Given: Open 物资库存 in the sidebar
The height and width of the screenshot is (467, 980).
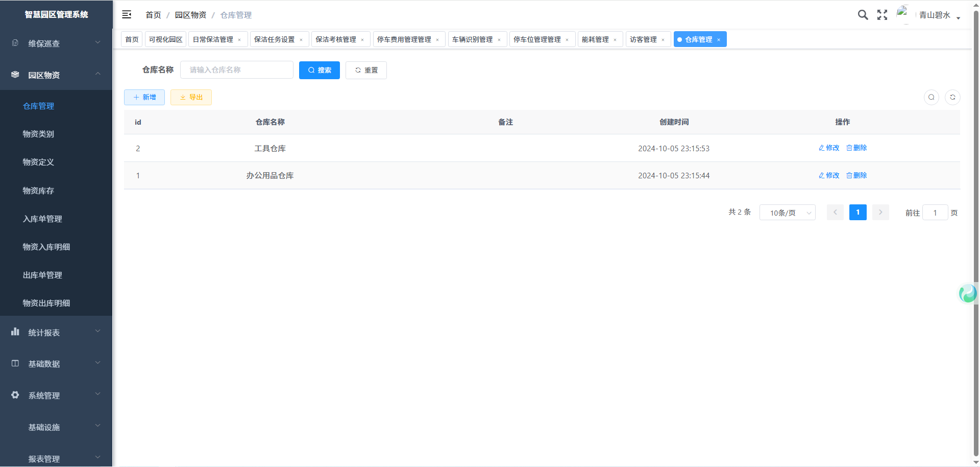Looking at the screenshot, I should point(38,191).
